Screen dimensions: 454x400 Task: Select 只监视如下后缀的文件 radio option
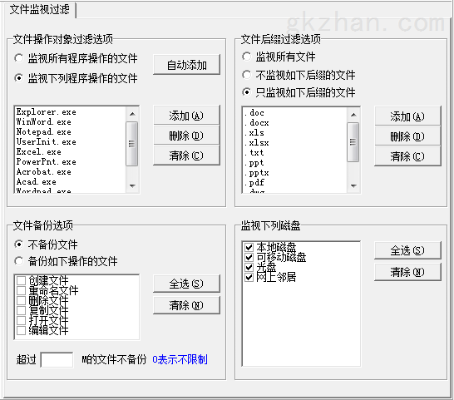click(x=246, y=92)
